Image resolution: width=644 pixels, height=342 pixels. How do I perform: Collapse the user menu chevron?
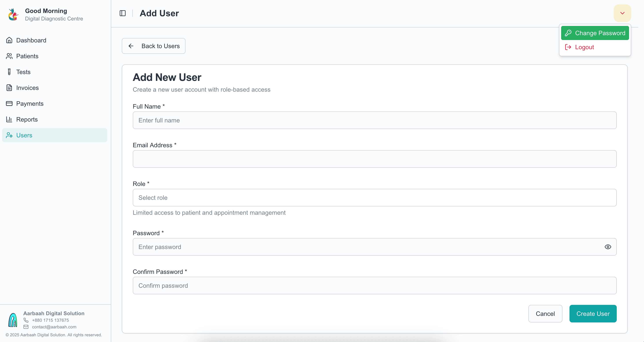(x=622, y=13)
